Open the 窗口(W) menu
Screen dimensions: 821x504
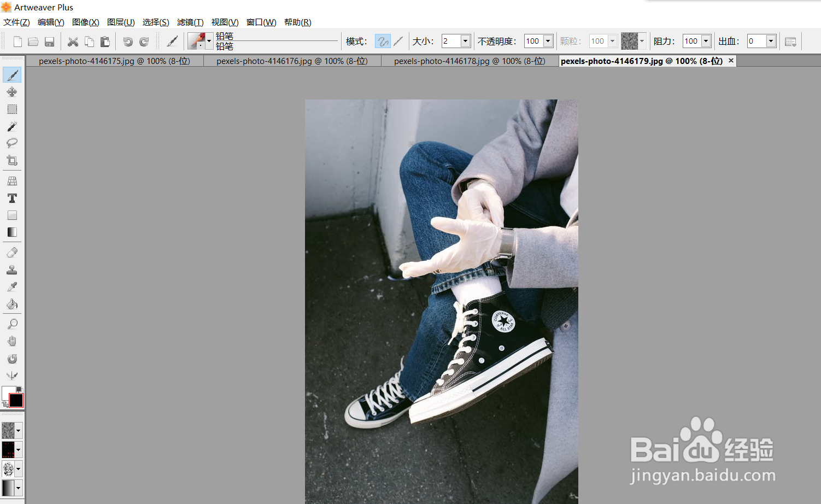point(261,22)
